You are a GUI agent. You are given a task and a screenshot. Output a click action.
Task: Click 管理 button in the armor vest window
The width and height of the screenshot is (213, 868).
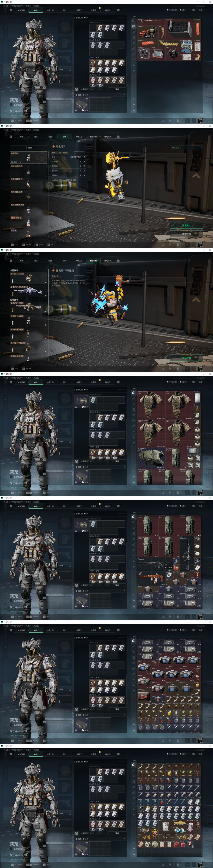tap(117, 461)
